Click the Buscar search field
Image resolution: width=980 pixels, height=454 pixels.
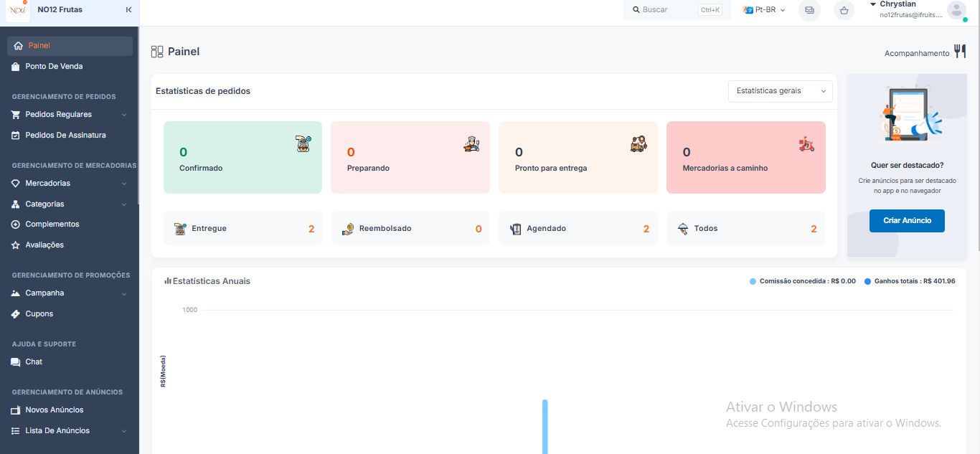[677, 10]
